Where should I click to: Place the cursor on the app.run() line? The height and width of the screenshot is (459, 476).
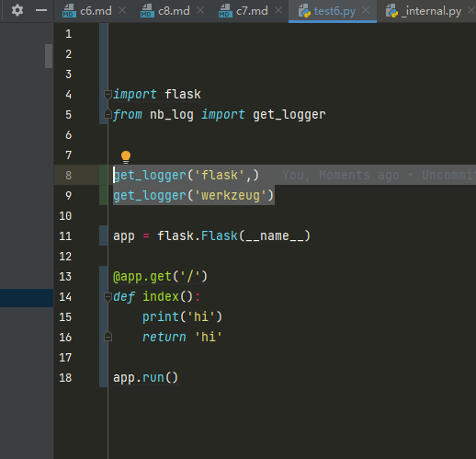pyautogui.click(x=145, y=378)
